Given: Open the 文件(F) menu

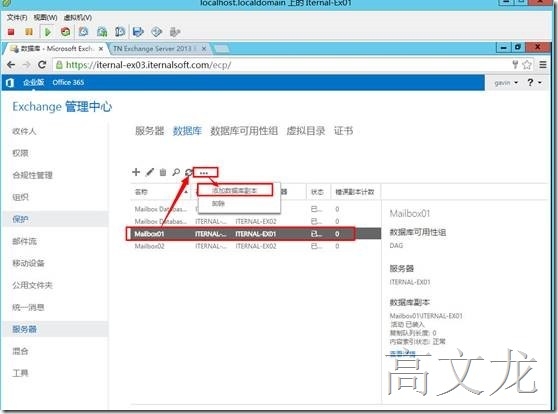Looking at the screenshot, I should [17, 17].
